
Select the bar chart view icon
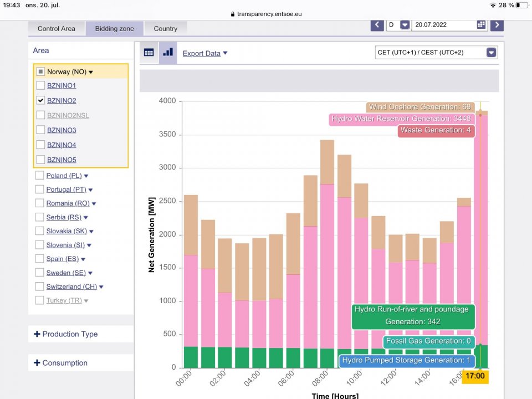[x=167, y=53]
